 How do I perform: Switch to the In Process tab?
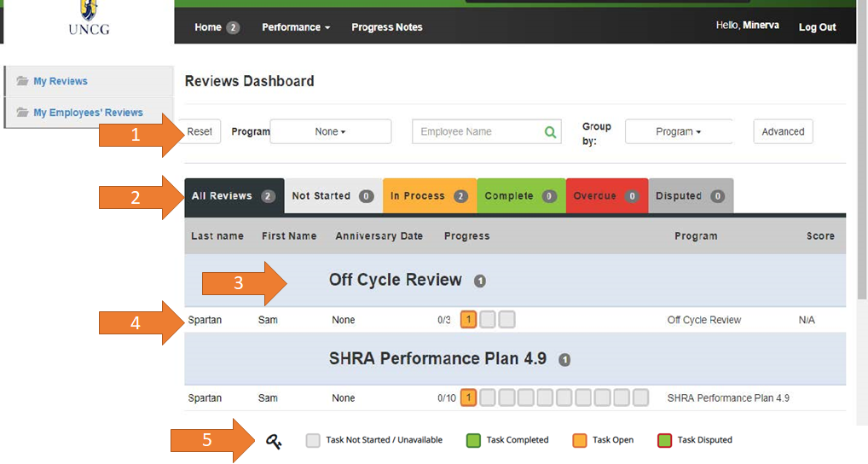pos(429,196)
